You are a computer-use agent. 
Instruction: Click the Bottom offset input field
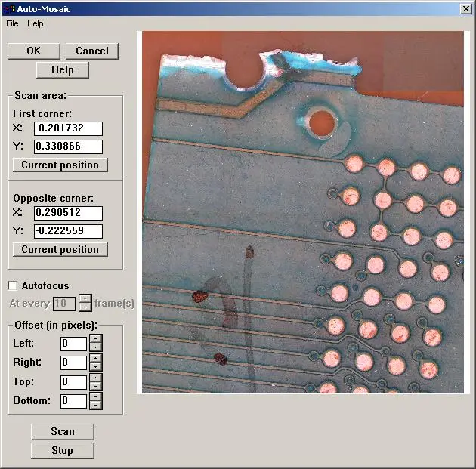[x=74, y=401]
